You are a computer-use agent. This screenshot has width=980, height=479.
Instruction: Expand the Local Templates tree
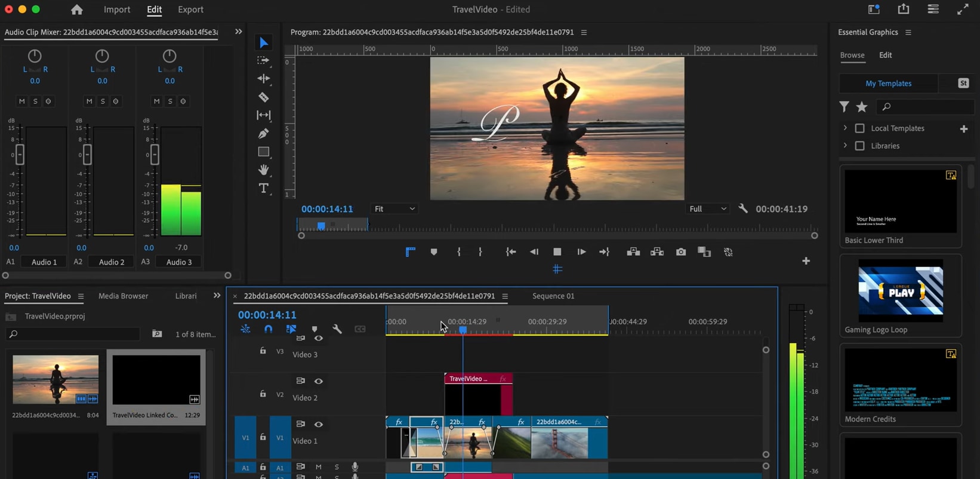pyautogui.click(x=845, y=128)
